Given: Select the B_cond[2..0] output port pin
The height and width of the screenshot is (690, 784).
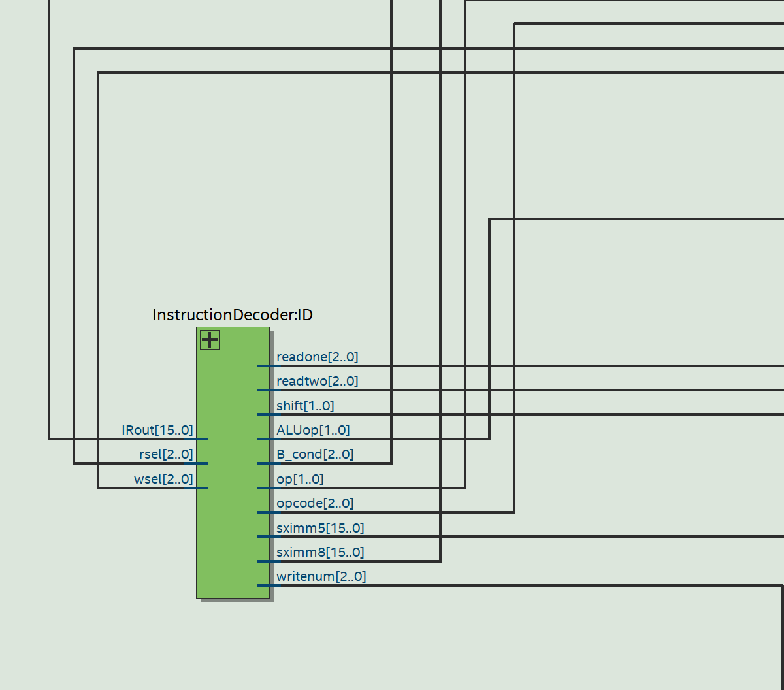Looking at the screenshot, I should (266, 463).
